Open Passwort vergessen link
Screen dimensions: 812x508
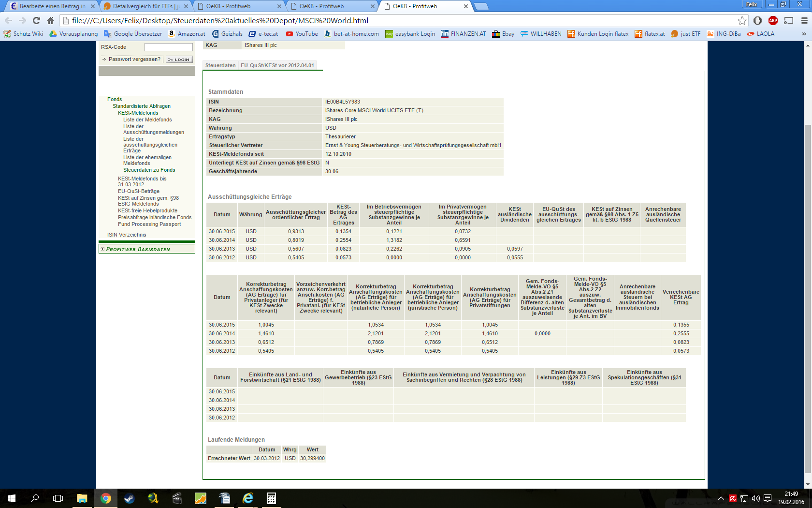coord(134,59)
